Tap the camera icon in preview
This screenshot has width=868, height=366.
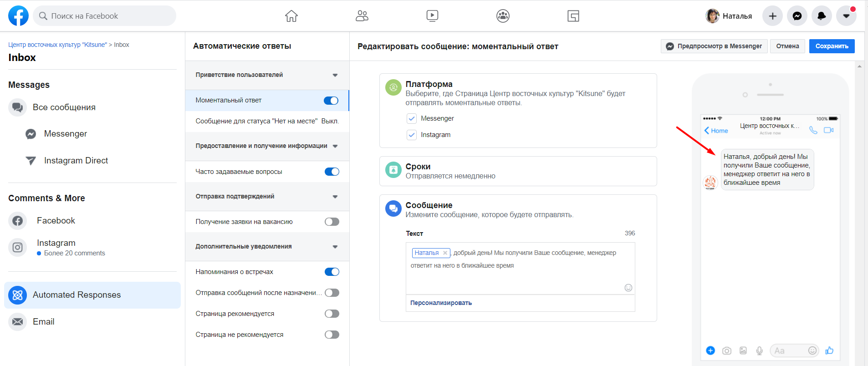tap(727, 351)
